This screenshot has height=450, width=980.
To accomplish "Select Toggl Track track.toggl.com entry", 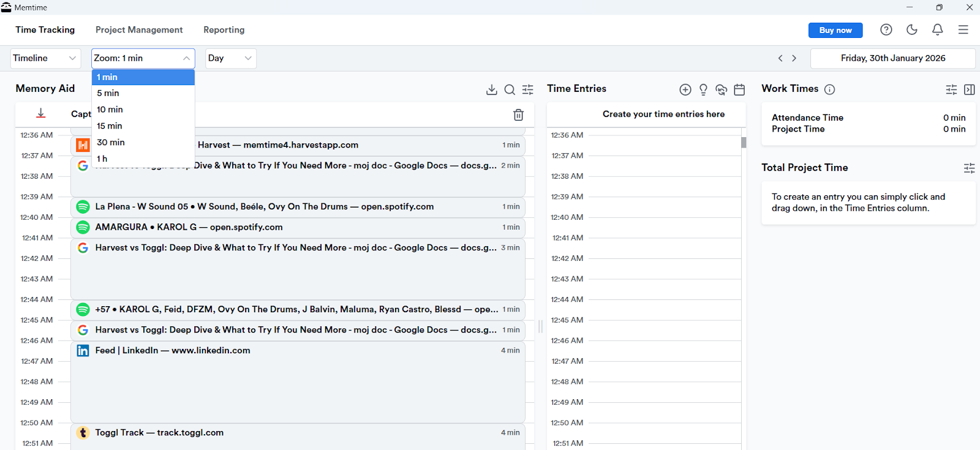I will click(x=298, y=437).
